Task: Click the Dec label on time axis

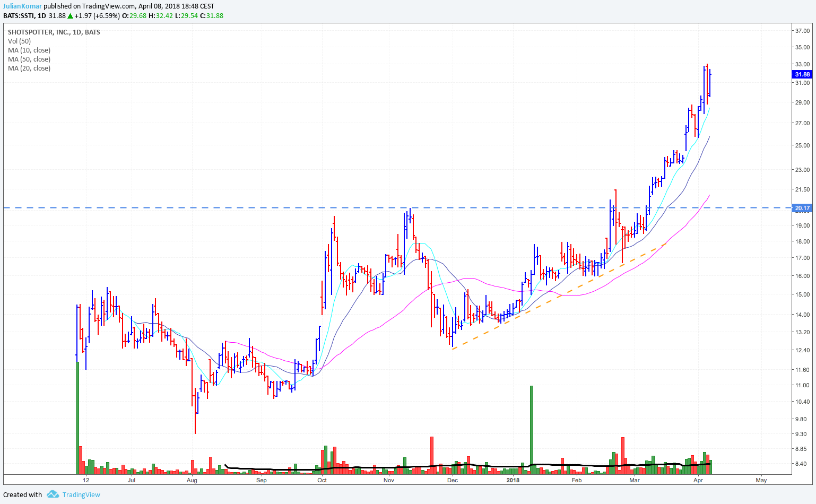Action: coord(453,480)
